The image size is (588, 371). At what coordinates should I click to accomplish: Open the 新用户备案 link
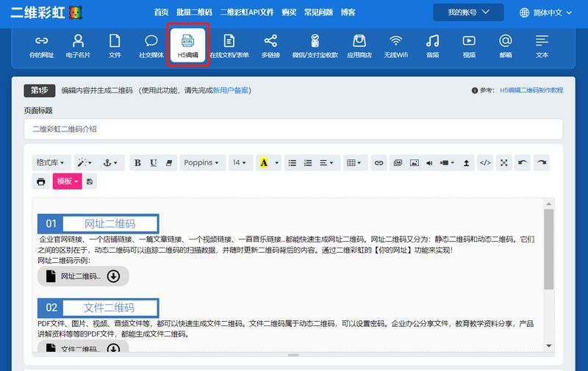coord(231,90)
